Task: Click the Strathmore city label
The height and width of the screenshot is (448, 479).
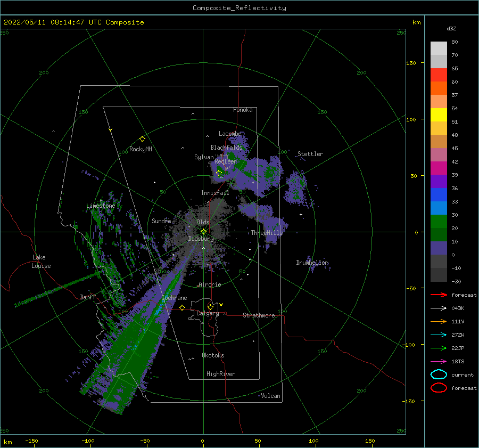Action: pos(259,315)
